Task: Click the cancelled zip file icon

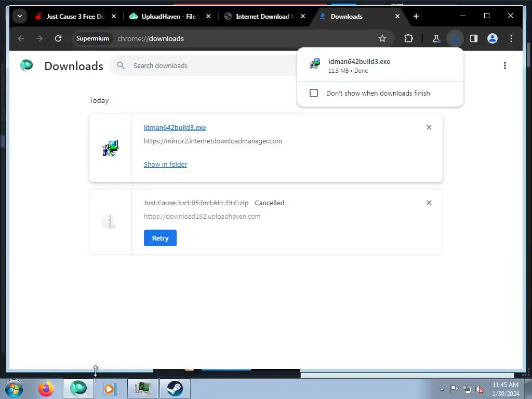Action: click(x=109, y=221)
